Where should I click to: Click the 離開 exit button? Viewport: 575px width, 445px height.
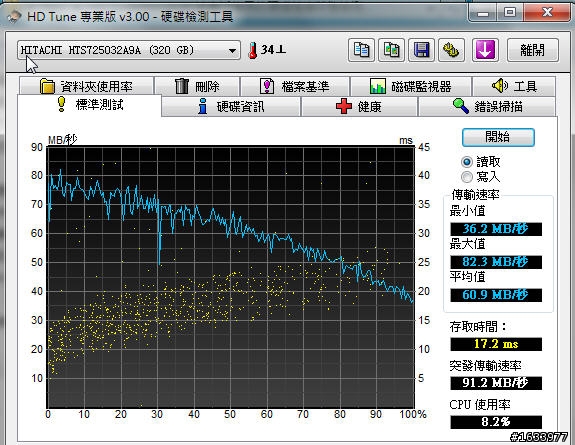pos(533,50)
